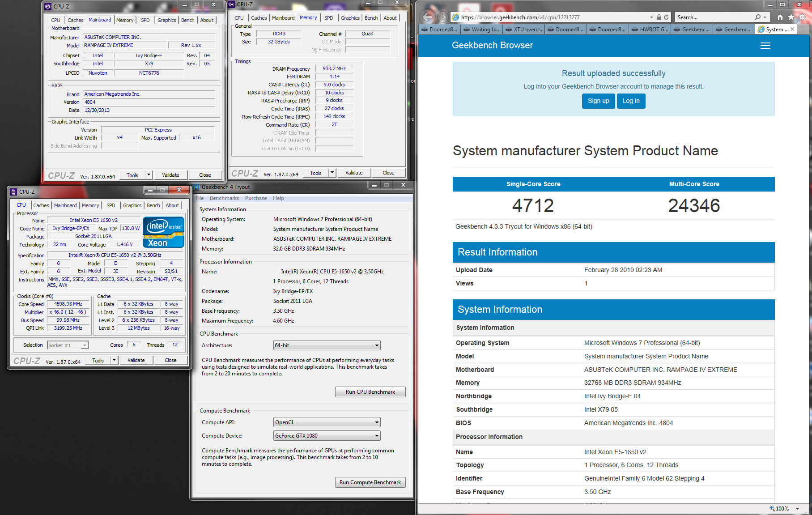Open Tools dropdown arrow in Mainboard CPU-Z window

(x=149, y=175)
